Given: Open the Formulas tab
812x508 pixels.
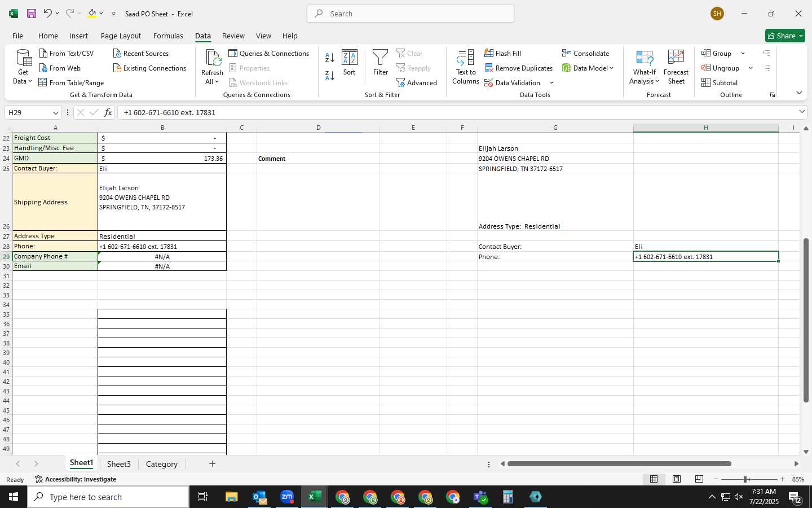Looking at the screenshot, I should point(168,36).
